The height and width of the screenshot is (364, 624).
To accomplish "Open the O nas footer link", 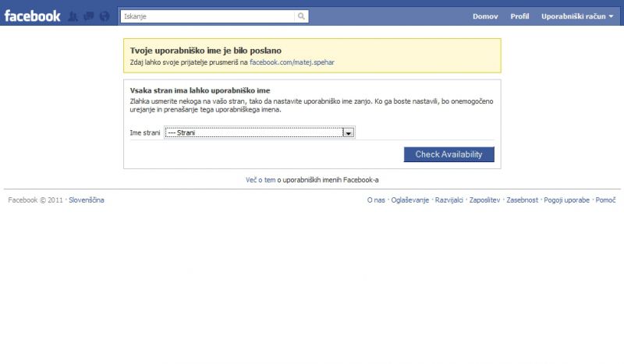I will point(376,200).
